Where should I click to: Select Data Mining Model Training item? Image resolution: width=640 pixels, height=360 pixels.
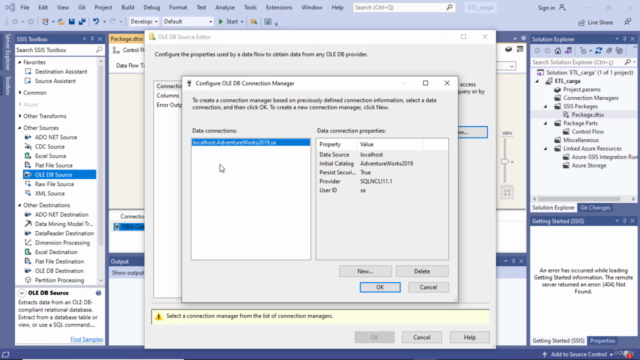[x=64, y=224]
